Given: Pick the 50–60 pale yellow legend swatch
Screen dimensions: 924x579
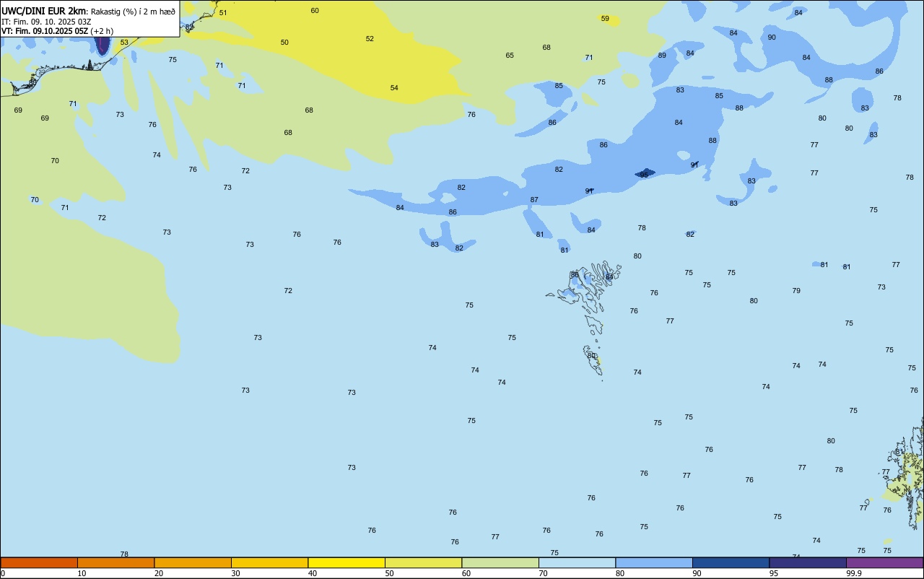Looking at the screenshot, I should (423, 562).
